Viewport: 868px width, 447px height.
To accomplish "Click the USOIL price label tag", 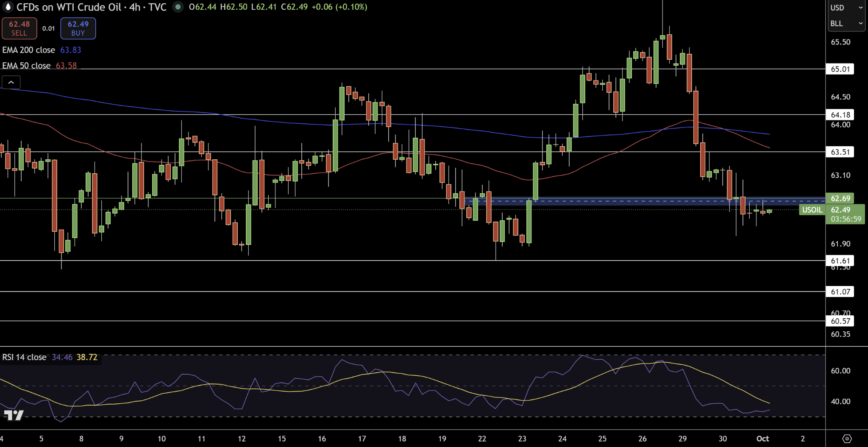I will pos(812,210).
